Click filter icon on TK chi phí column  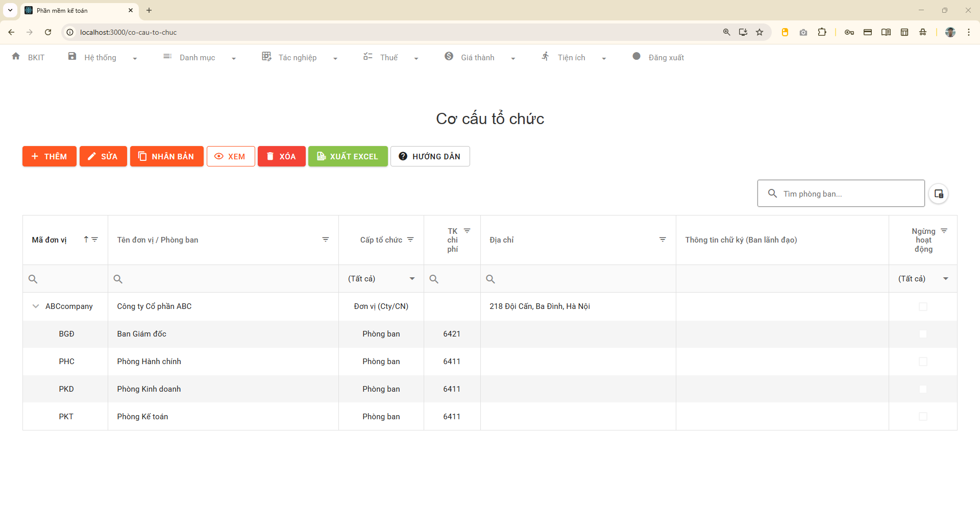point(467,231)
